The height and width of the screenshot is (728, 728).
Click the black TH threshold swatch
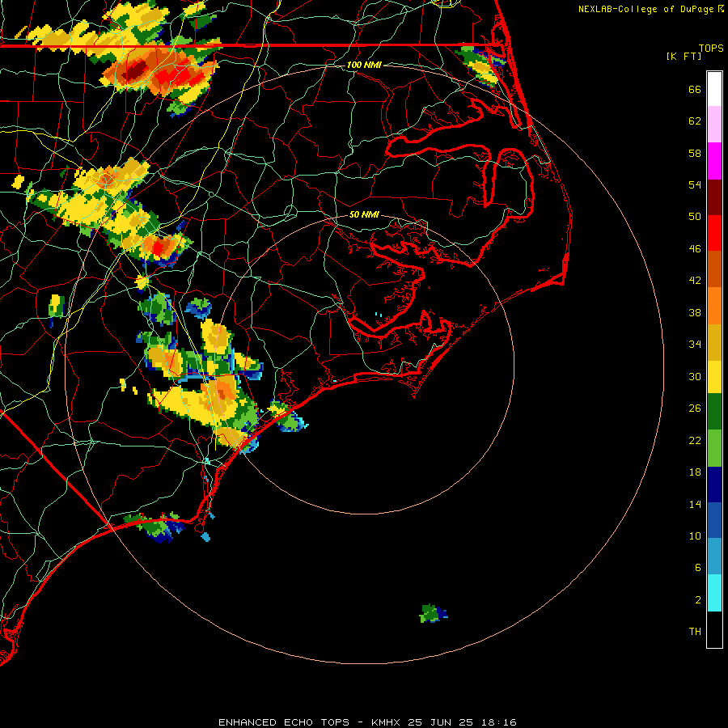pos(714,629)
